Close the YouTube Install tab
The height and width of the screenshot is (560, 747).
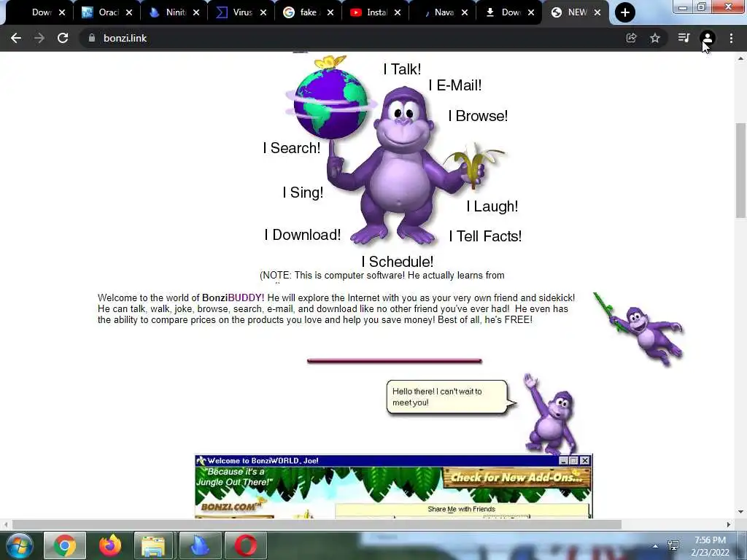tap(398, 13)
